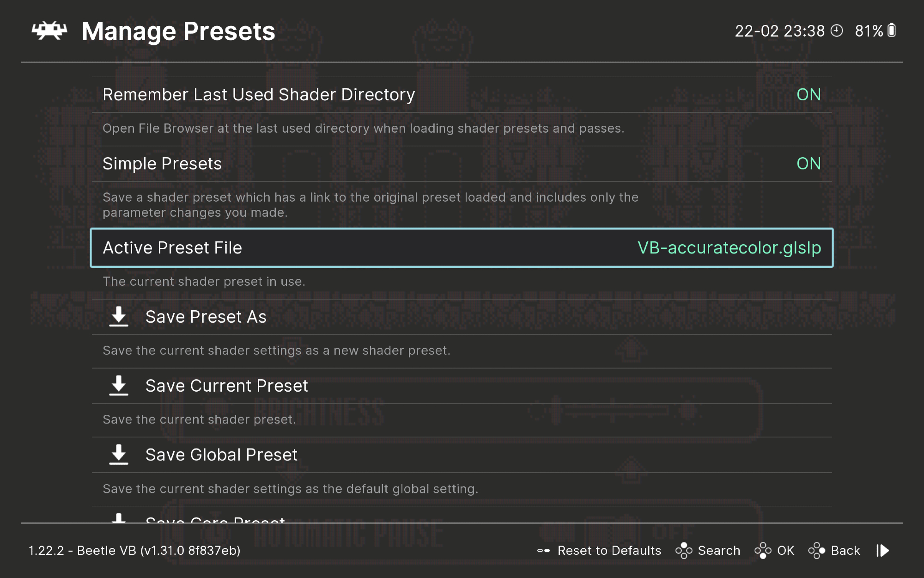The image size is (924, 578).
Task: Click the battery icon in the header
Action: [892, 31]
